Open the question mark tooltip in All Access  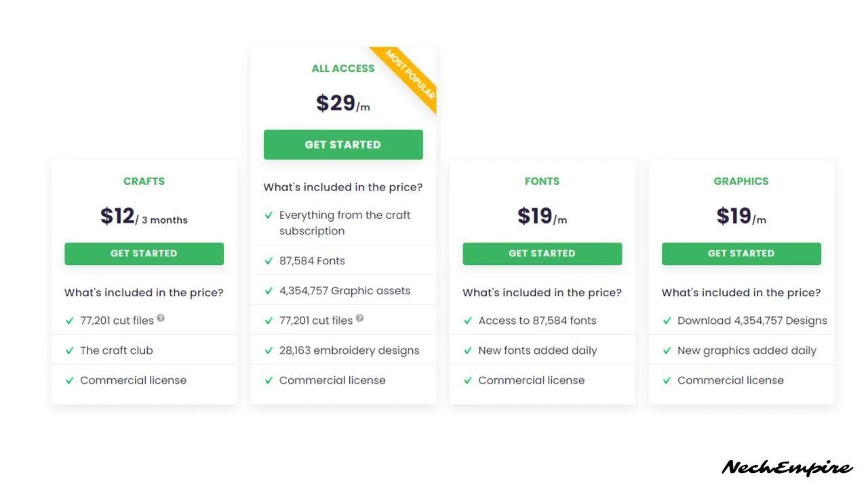click(x=360, y=318)
